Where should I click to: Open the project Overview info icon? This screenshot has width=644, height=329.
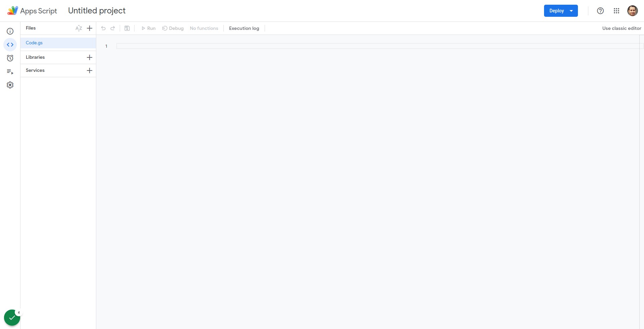(x=10, y=31)
